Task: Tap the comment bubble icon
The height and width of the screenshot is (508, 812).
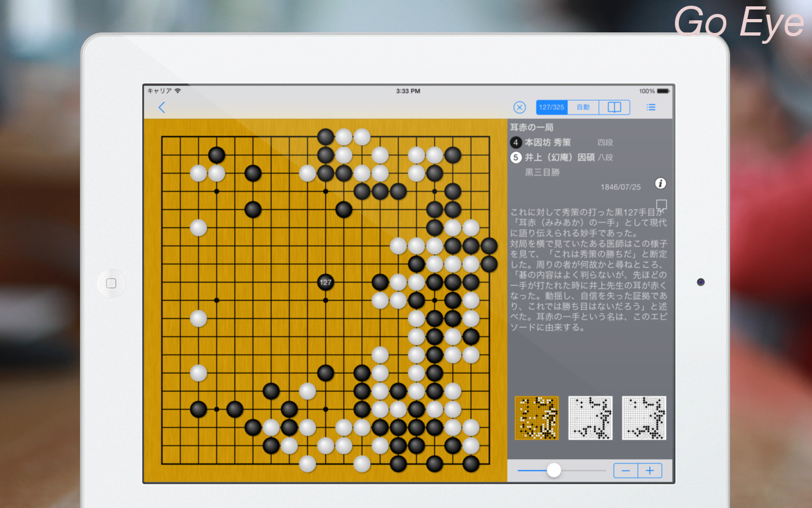Action: point(662,204)
